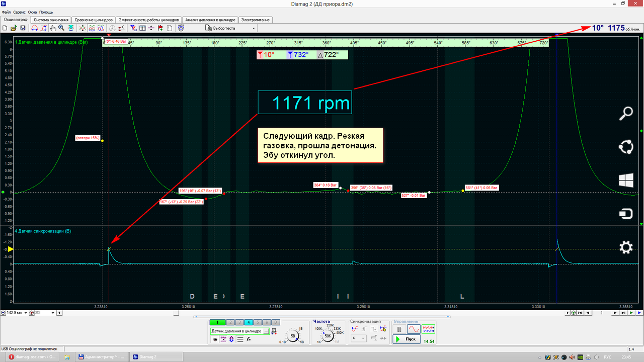Jump to the first frame button

pyautogui.click(x=580, y=313)
